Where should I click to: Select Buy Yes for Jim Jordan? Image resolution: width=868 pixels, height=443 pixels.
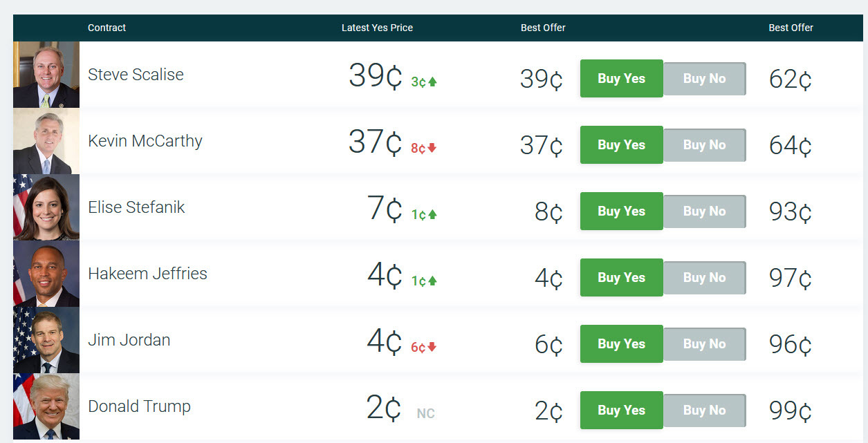pyautogui.click(x=621, y=343)
